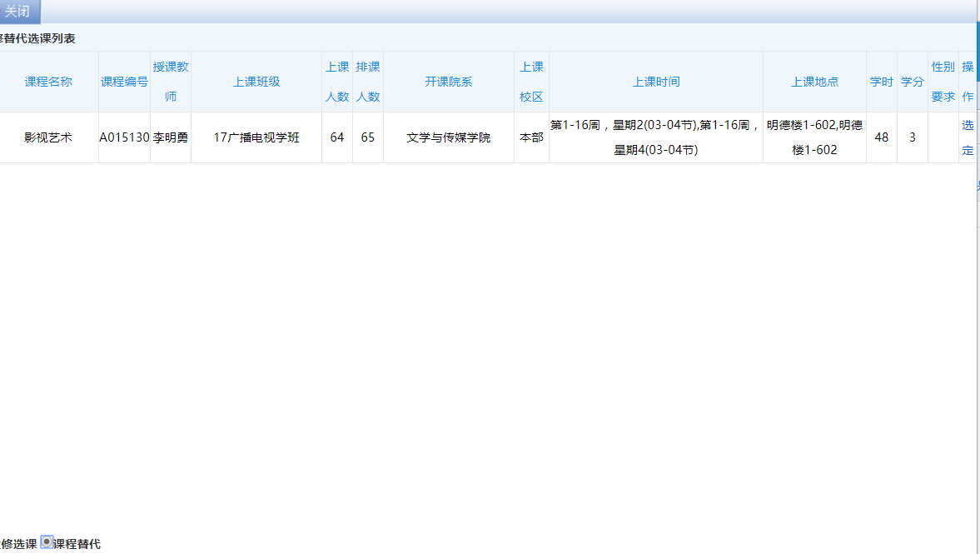Click the 排课人数 column header
Screen dimensions: 980x554
point(368,82)
